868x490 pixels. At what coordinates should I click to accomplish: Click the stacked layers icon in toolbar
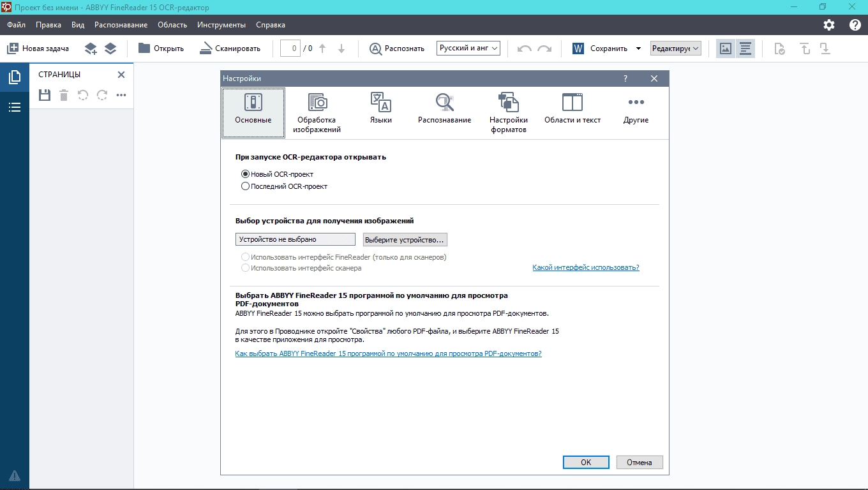point(110,48)
